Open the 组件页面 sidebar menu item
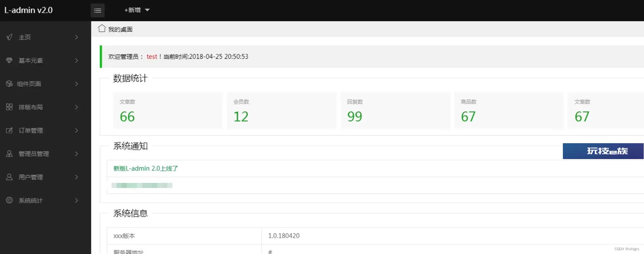Viewport: 644px width, 254px height. point(45,84)
